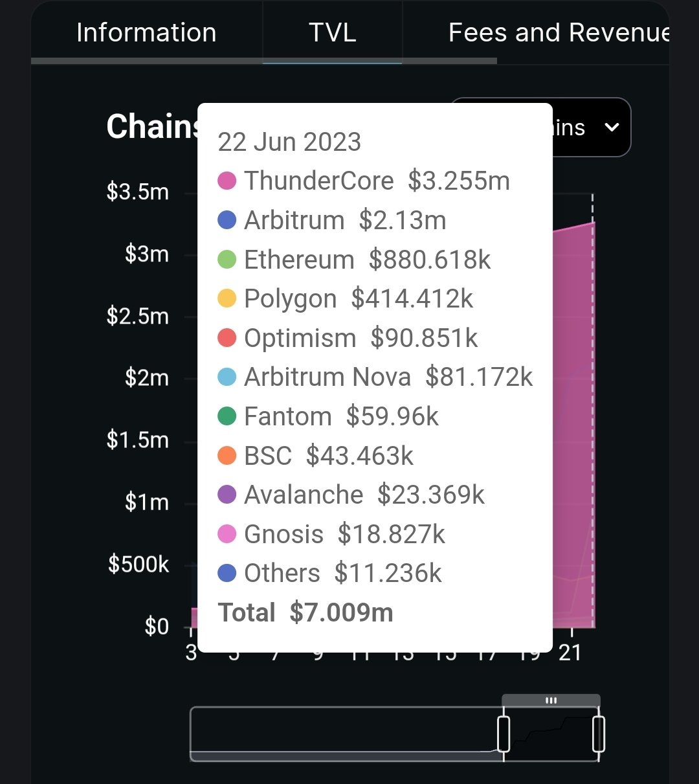Screen dimensions: 699x784
Task: Click the Polygon yellow legend dot
Action: pos(227,298)
